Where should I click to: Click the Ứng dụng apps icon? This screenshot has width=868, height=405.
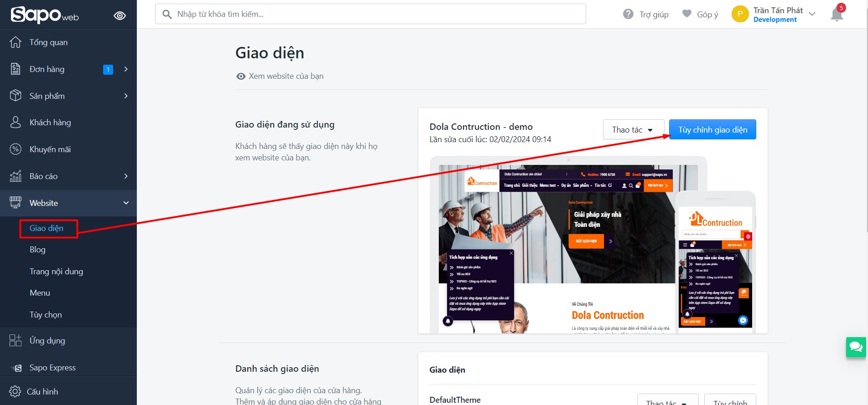click(16, 340)
